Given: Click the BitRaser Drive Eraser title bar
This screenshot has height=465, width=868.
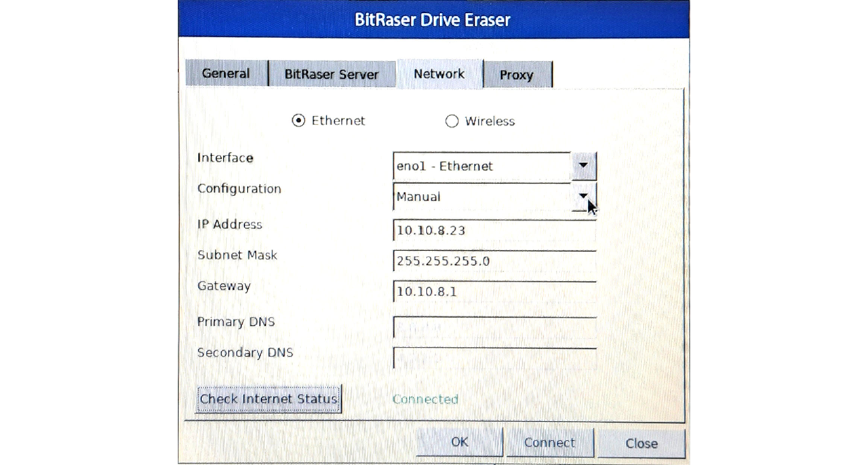Looking at the screenshot, I should pos(433,19).
